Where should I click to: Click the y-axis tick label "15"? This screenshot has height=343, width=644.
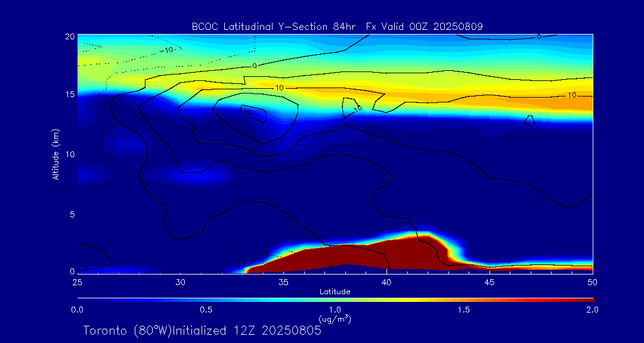click(x=69, y=94)
